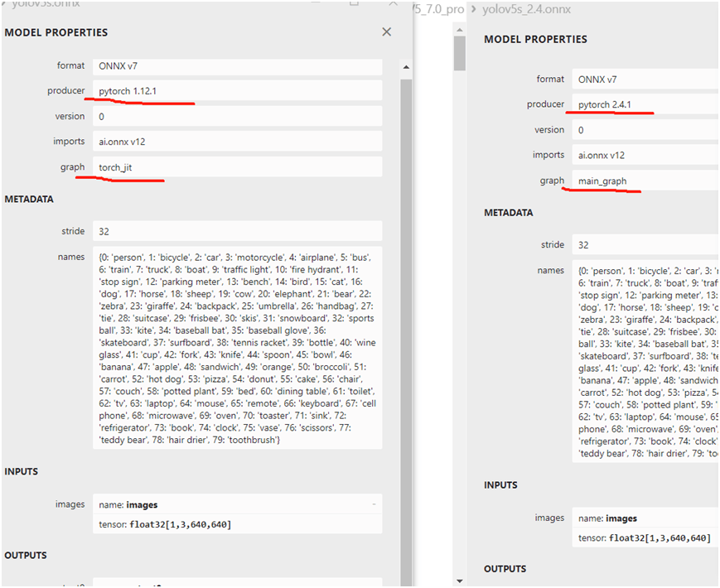Click the graph field containing torch_jit
The width and height of the screenshot is (720, 588).
point(236,166)
